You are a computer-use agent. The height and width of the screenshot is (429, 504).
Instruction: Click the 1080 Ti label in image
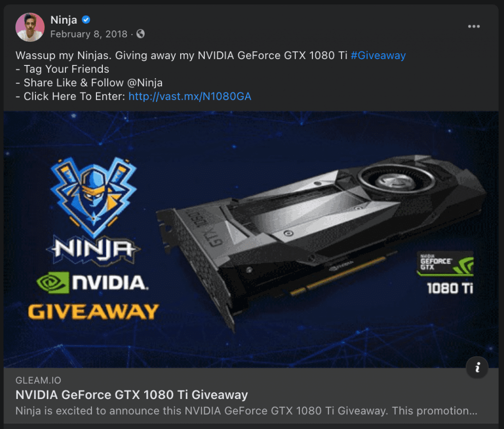click(x=450, y=288)
